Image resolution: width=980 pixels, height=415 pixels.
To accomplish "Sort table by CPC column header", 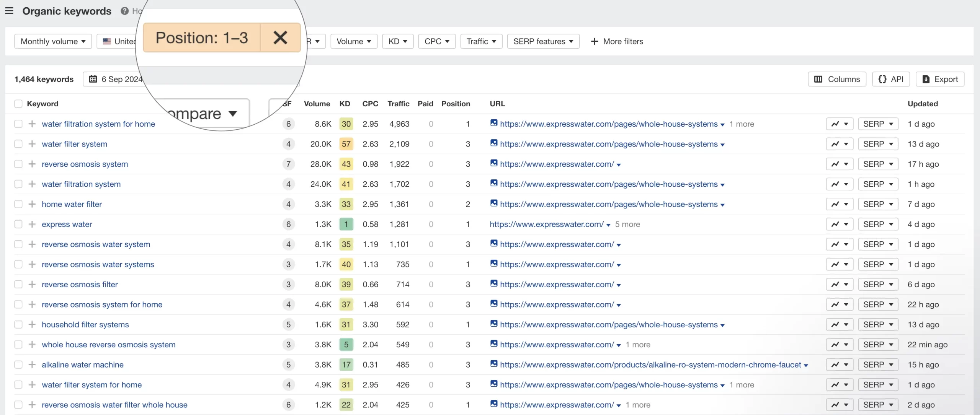I will (x=370, y=104).
